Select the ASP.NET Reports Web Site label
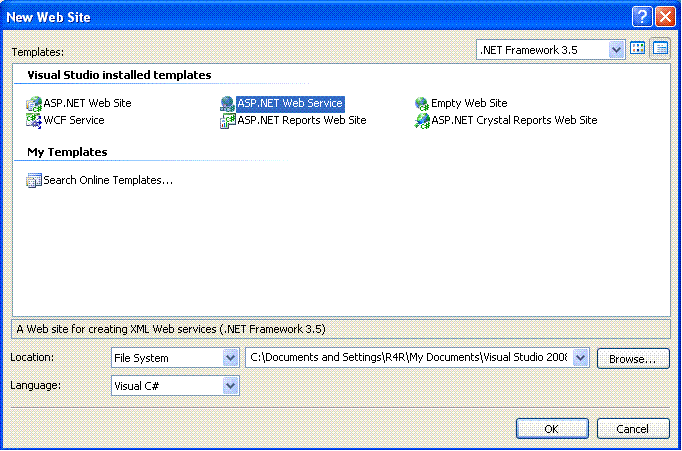This screenshot has width=682, height=451. coord(302,120)
